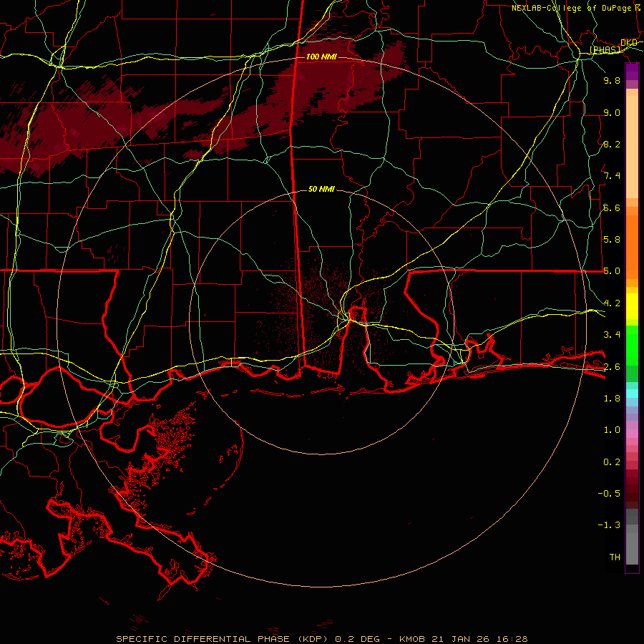
Task: Click the 9.0 value on the scale
Action: [x=612, y=112]
